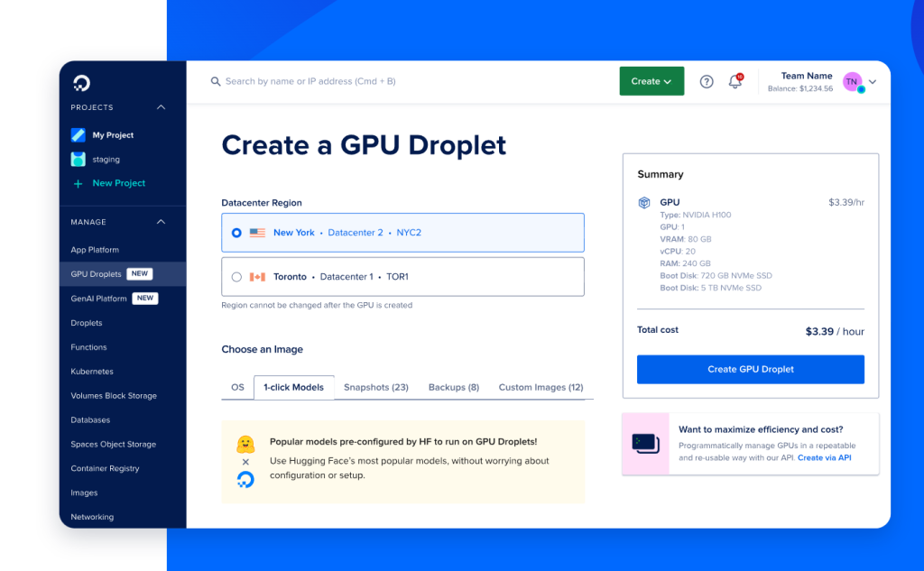Follow the Create via API link
The height and width of the screenshot is (571, 924).
(825, 458)
